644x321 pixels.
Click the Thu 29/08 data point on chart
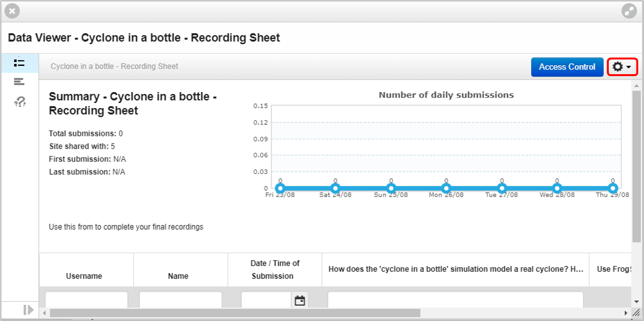coord(613,189)
